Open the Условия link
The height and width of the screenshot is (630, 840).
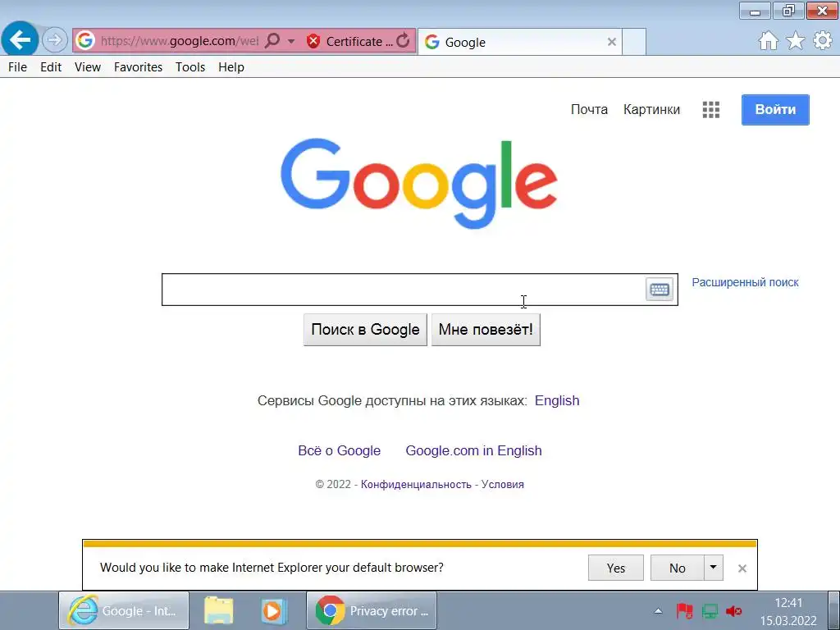point(503,484)
